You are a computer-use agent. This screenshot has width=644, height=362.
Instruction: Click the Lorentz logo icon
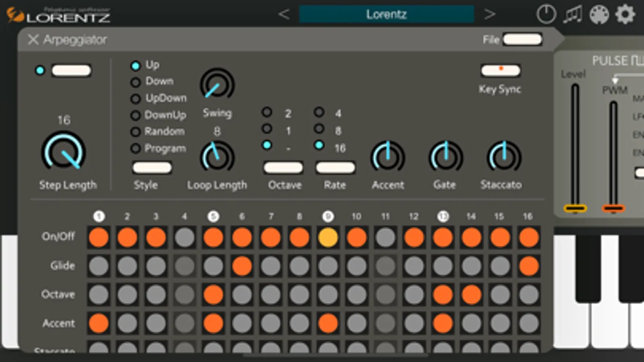click(15, 15)
